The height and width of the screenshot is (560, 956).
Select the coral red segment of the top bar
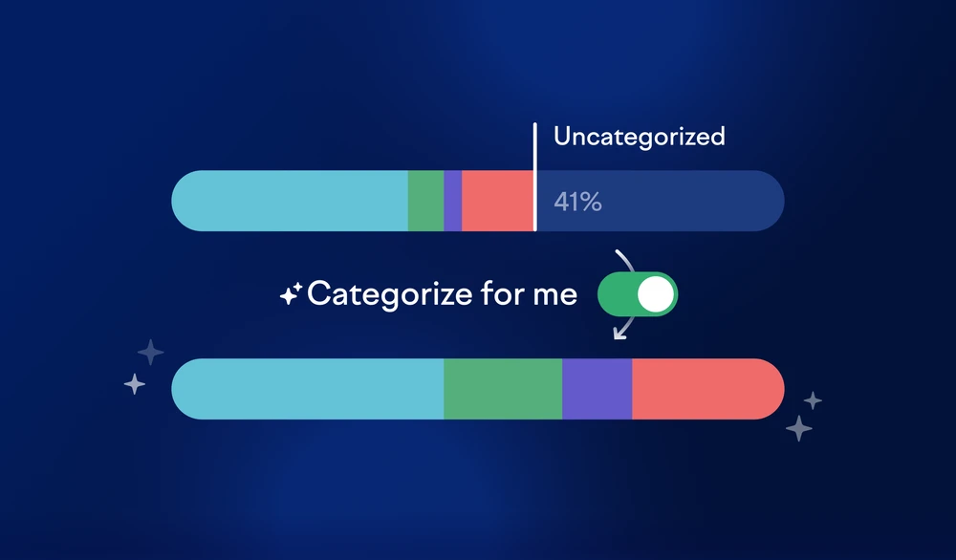(497, 201)
